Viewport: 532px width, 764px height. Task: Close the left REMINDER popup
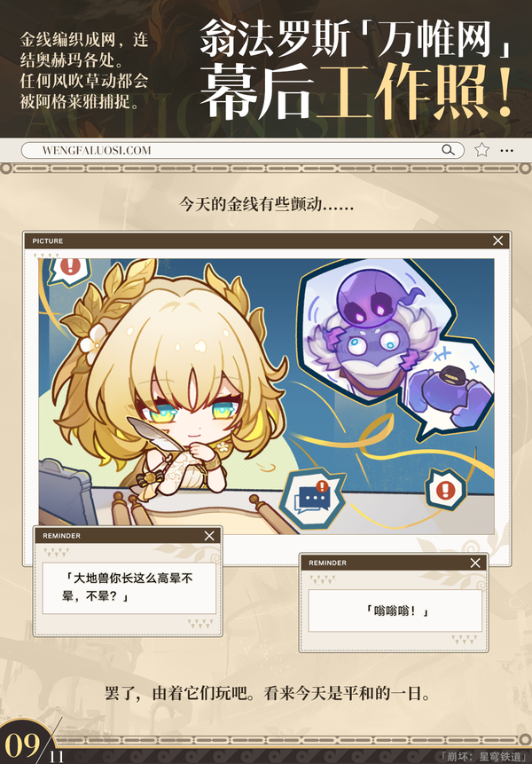[x=209, y=535]
